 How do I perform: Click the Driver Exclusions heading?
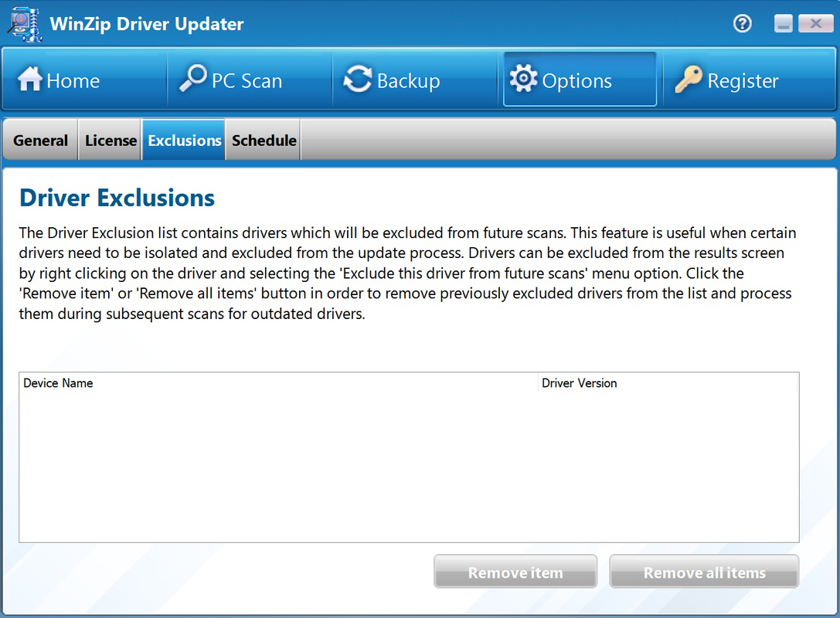[116, 198]
